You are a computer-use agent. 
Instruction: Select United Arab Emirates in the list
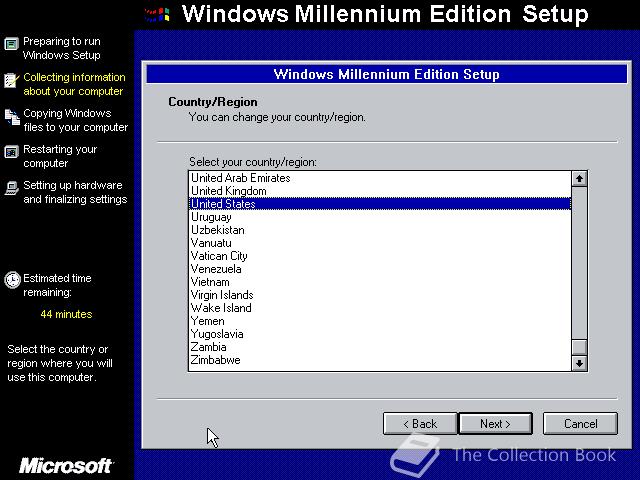tap(380, 178)
